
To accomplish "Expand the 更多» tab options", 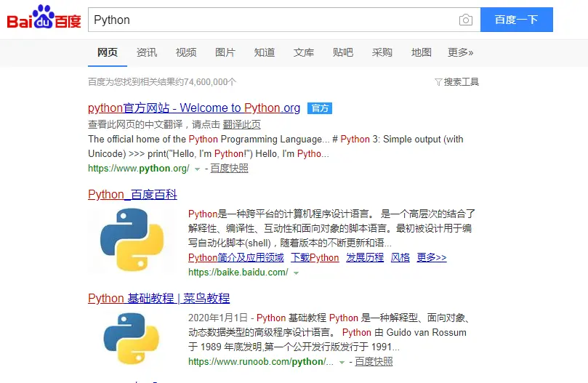I will click(x=461, y=52).
